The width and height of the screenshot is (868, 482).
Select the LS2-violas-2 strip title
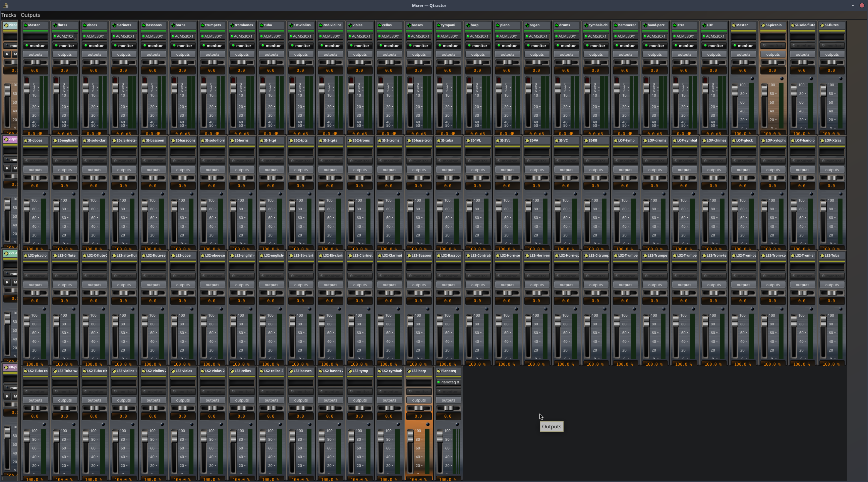pyautogui.click(x=212, y=371)
